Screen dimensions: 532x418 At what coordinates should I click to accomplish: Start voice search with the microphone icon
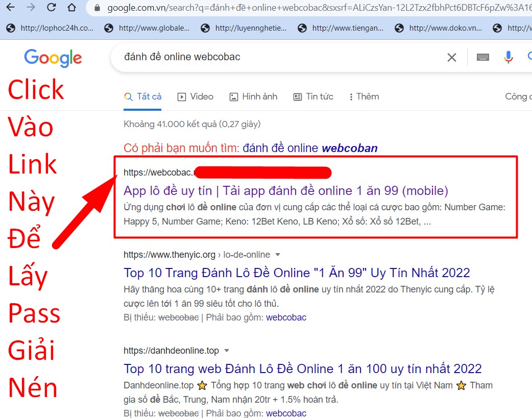pos(508,57)
